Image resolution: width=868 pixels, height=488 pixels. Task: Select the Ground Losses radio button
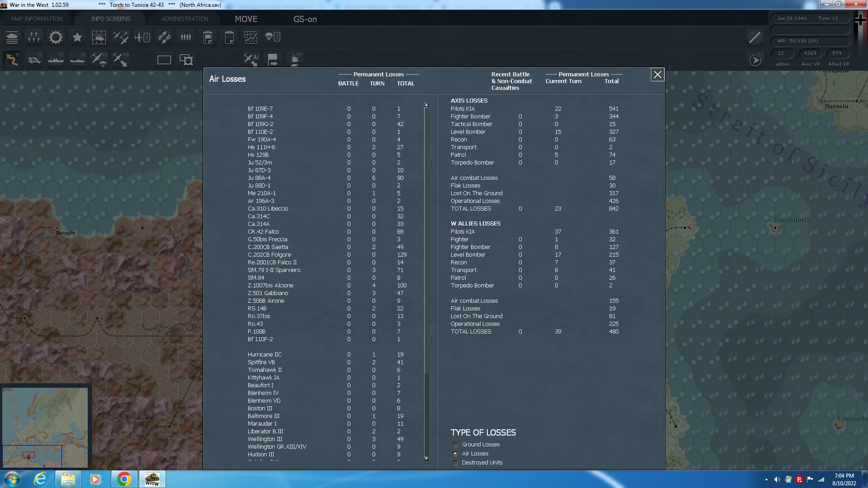click(455, 445)
